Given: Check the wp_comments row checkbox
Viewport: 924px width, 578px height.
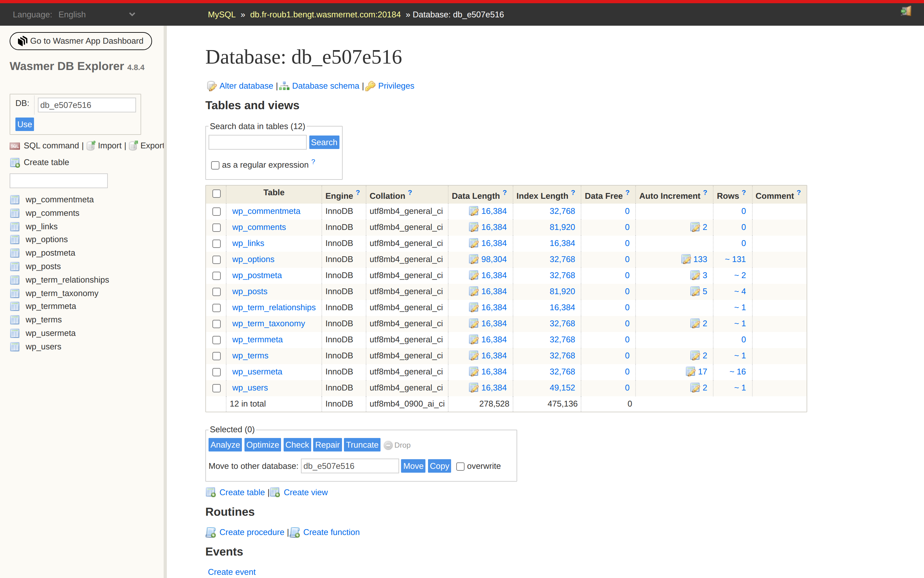Looking at the screenshot, I should click(x=217, y=228).
